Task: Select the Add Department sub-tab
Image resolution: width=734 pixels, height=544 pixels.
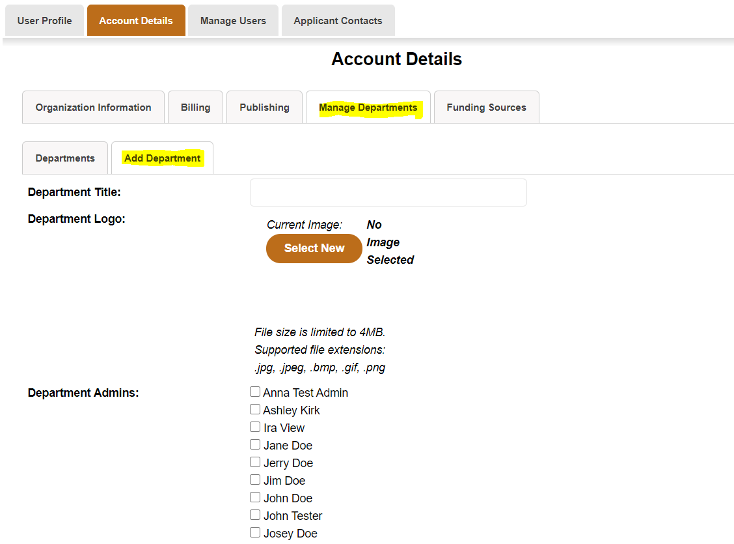Action: [x=162, y=158]
